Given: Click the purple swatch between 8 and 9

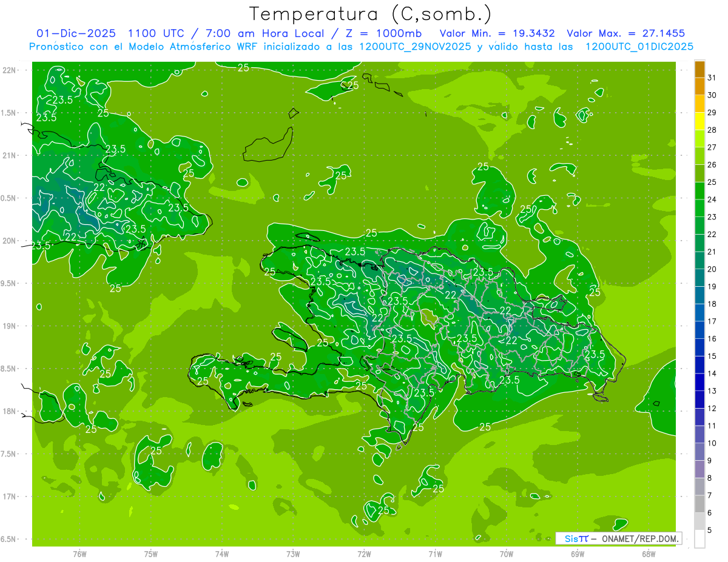Looking at the screenshot, I should tap(699, 469).
